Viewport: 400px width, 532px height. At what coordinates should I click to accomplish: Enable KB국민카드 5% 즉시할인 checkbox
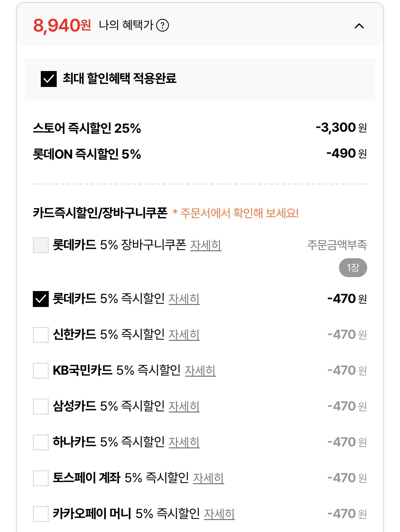41,370
